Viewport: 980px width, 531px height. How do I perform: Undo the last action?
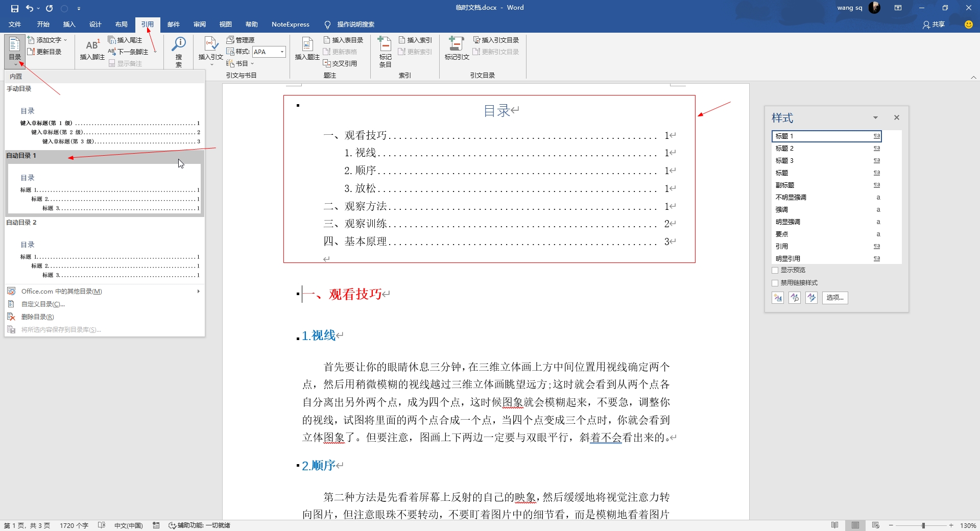30,8
